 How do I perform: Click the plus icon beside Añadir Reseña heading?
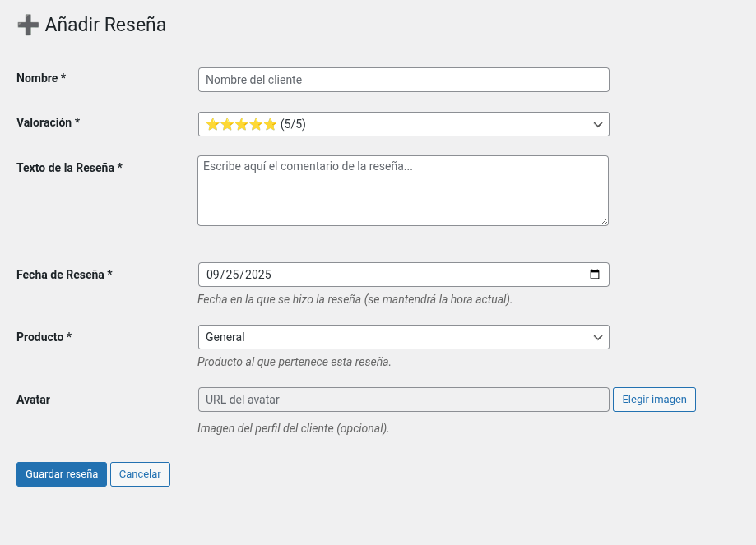click(x=28, y=25)
